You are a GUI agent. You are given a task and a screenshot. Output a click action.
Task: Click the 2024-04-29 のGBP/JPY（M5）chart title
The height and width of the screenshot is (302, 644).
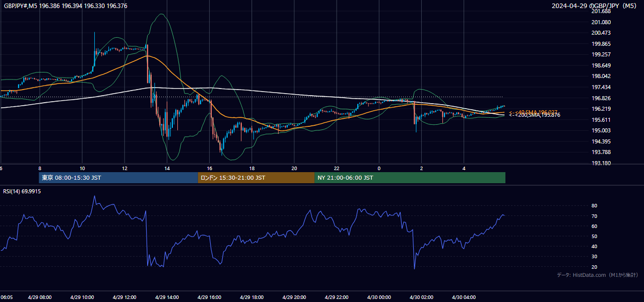[x=595, y=6]
